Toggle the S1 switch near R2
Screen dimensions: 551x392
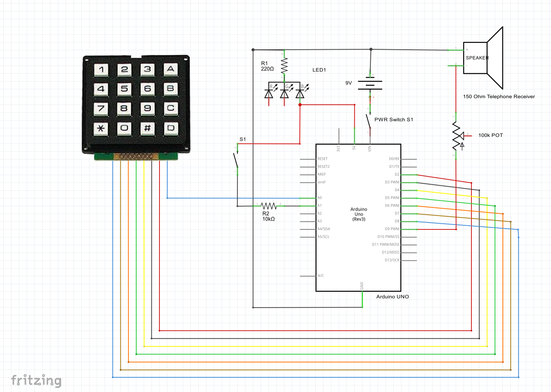pos(236,159)
